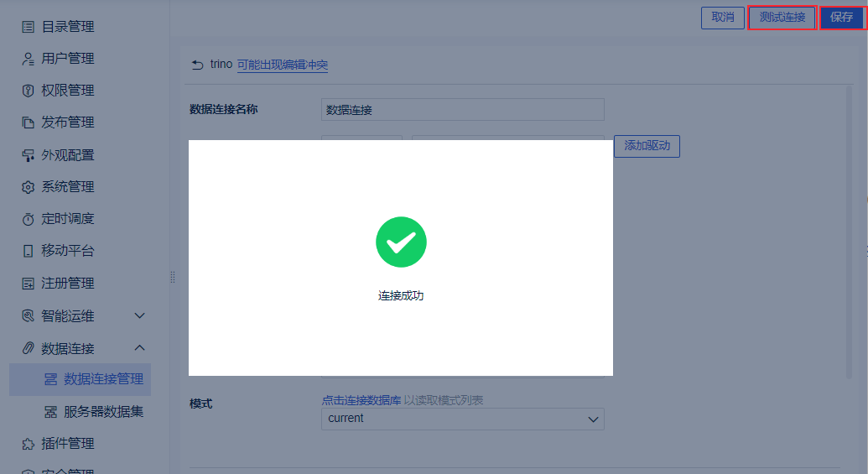Click the 插件管理 puzzle icon

[28, 444]
